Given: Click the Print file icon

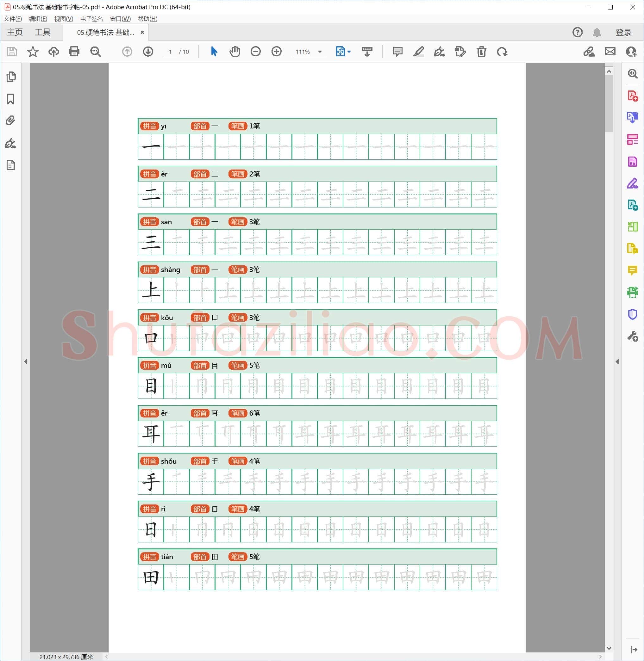Looking at the screenshot, I should coord(74,52).
